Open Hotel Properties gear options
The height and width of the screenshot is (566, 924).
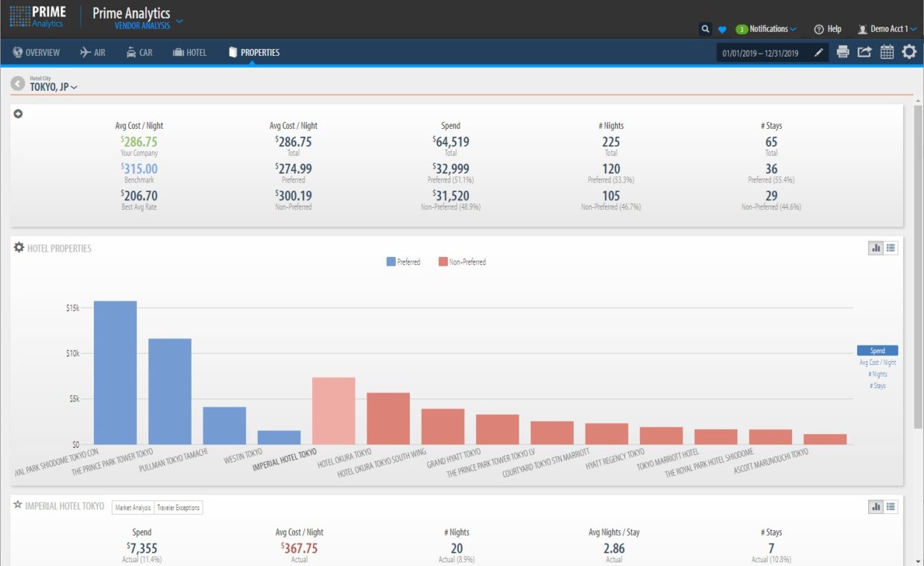pos(19,247)
